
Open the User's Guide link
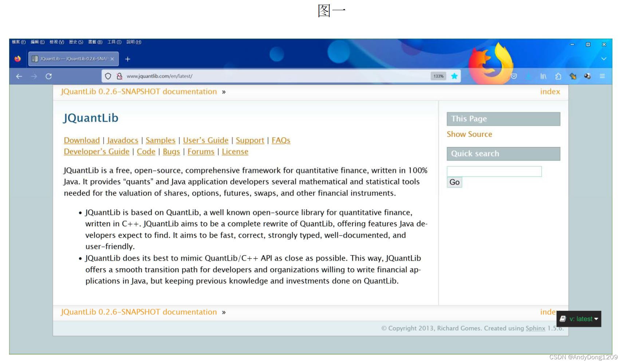(206, 141)
